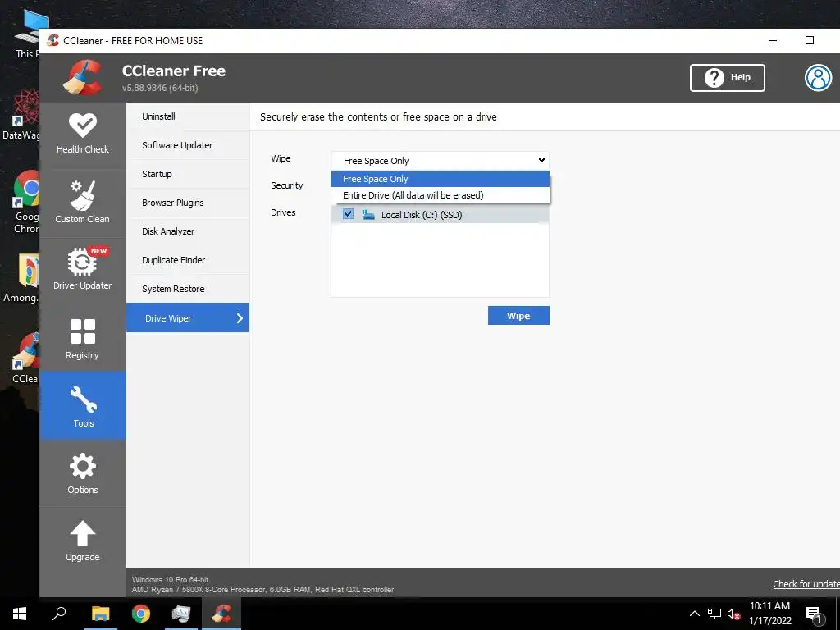
Task: Open the Options gear section
Action: point(83,473)
